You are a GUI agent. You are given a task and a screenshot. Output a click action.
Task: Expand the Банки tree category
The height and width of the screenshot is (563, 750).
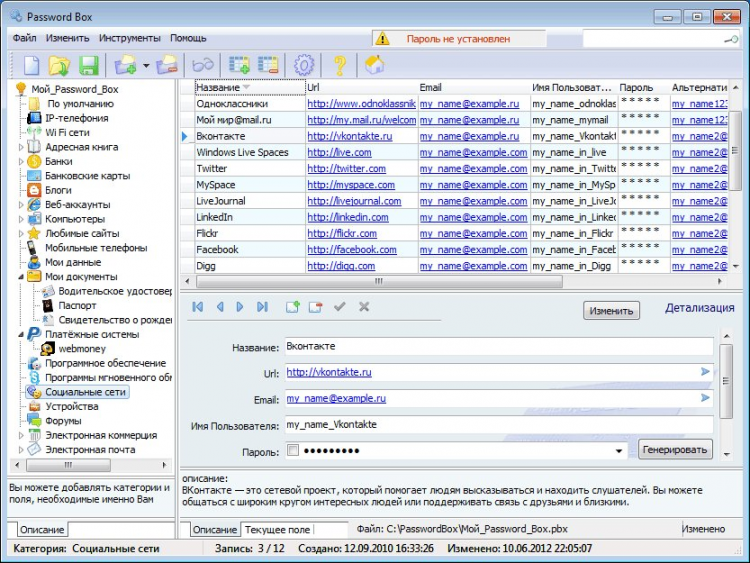21,161
